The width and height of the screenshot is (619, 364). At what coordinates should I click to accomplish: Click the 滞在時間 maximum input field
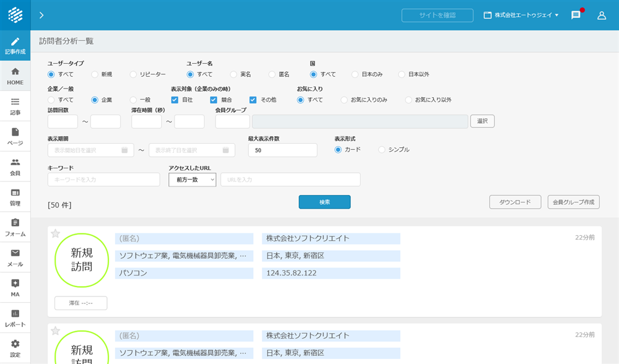pyautogui.click(x=189, y=121)
